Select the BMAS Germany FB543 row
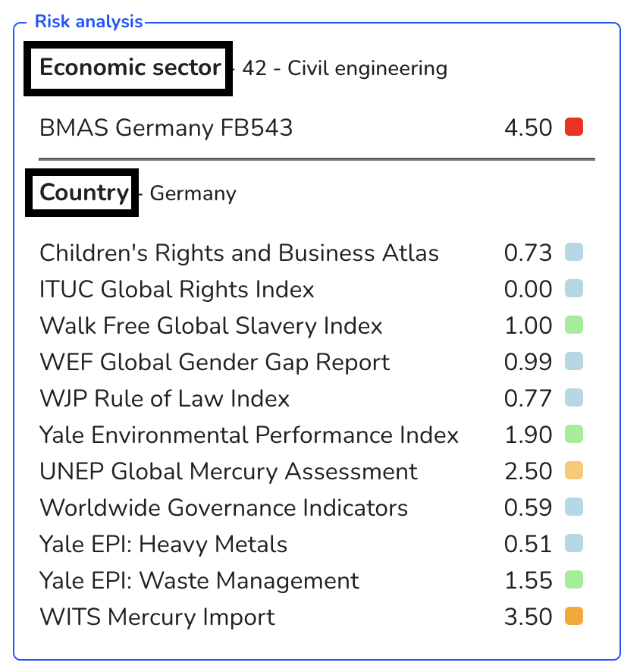 (x=317, y=127)
